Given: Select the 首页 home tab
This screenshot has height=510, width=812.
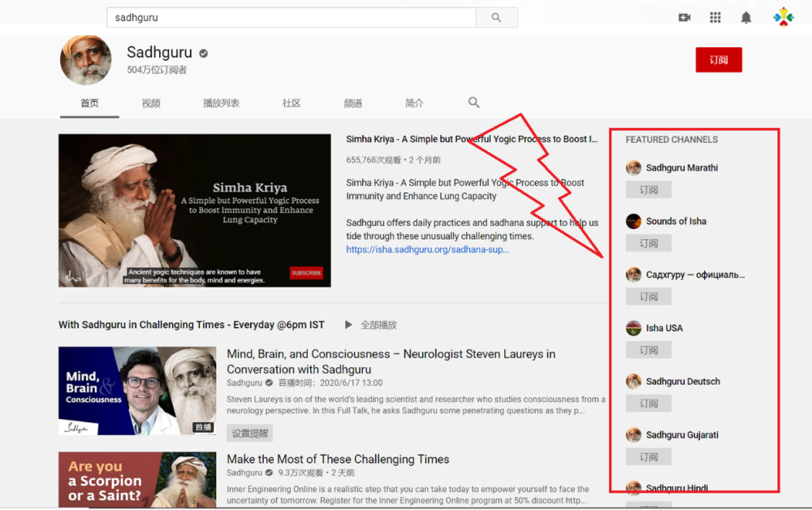Looking at the screenshot, I should click(89, 103).
